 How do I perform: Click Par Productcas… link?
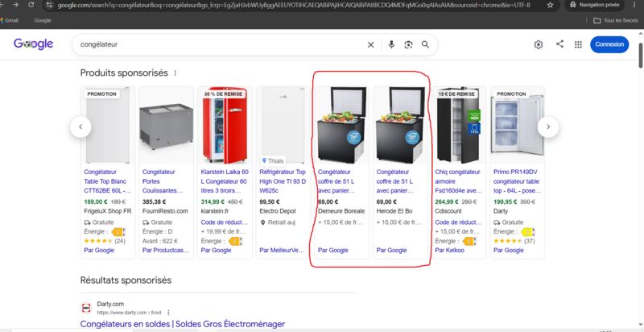coord(166,251)
